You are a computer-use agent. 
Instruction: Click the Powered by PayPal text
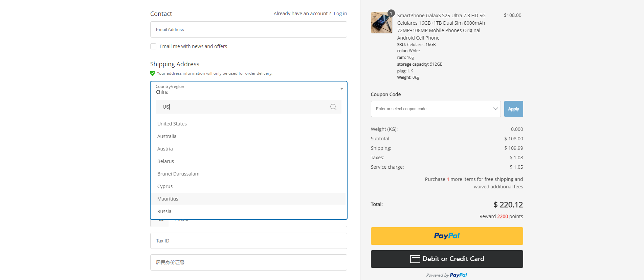(x=447, y=275)
